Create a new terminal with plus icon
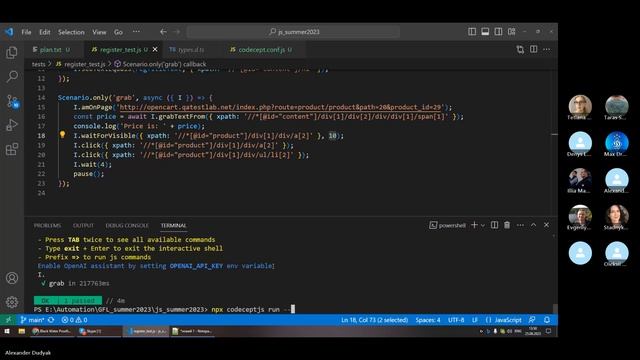Image resolution: width=640 pixels, height=360 pixels. (x=474, y=225)
